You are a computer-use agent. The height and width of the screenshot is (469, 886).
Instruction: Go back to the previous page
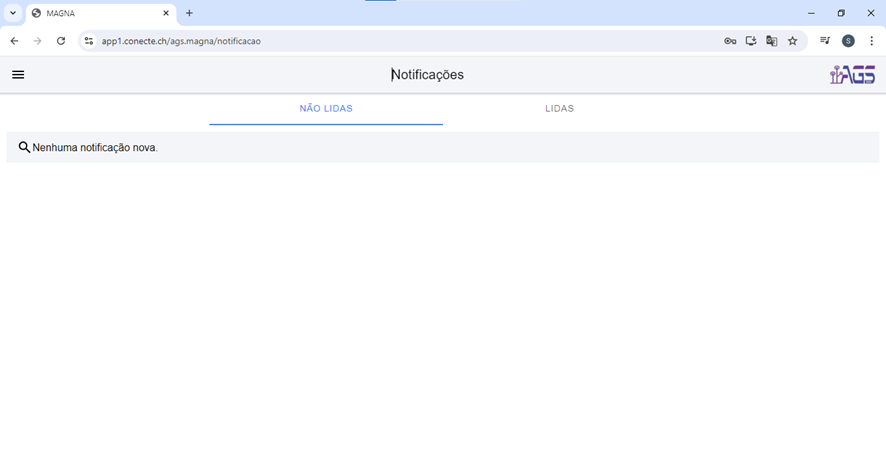14,41
